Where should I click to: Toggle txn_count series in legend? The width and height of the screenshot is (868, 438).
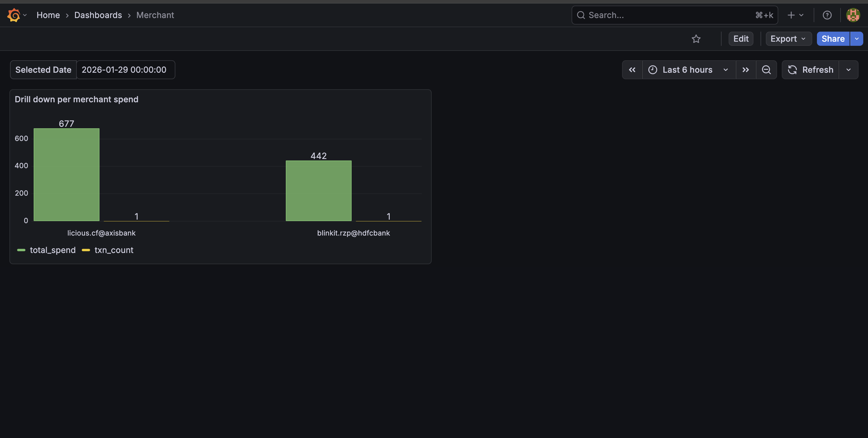114,250
